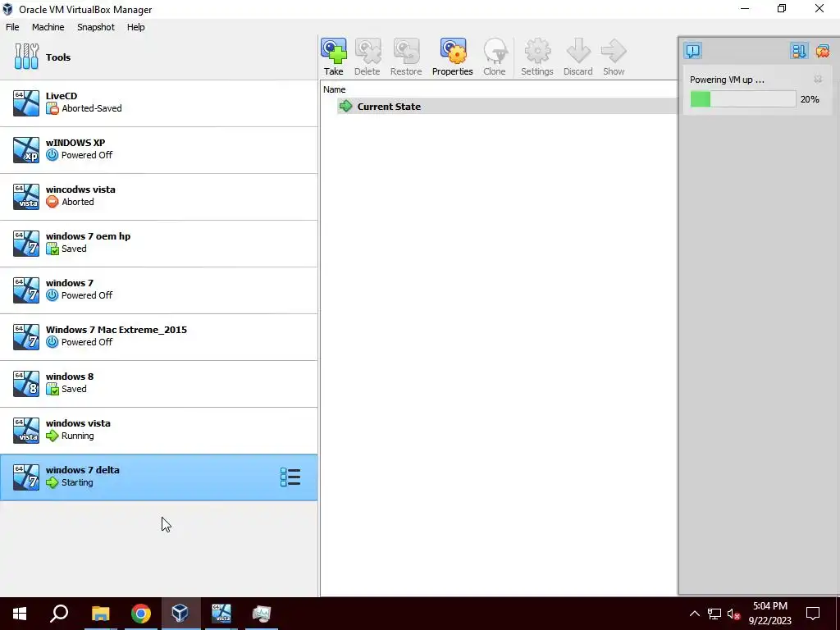Click the notification center exclamation icon
The image size is (840, 630).
point(692,51)
